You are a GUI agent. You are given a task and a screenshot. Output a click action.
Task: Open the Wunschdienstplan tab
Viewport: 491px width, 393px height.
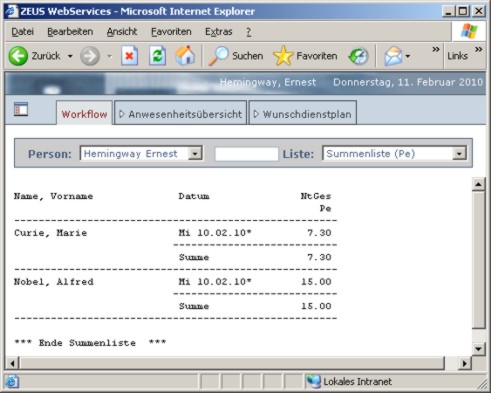(x=303, y=114)
